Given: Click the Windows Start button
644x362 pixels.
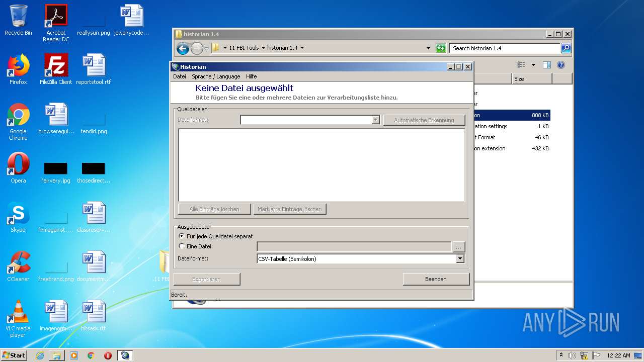Looking at the screenshot, I should 14,355.
